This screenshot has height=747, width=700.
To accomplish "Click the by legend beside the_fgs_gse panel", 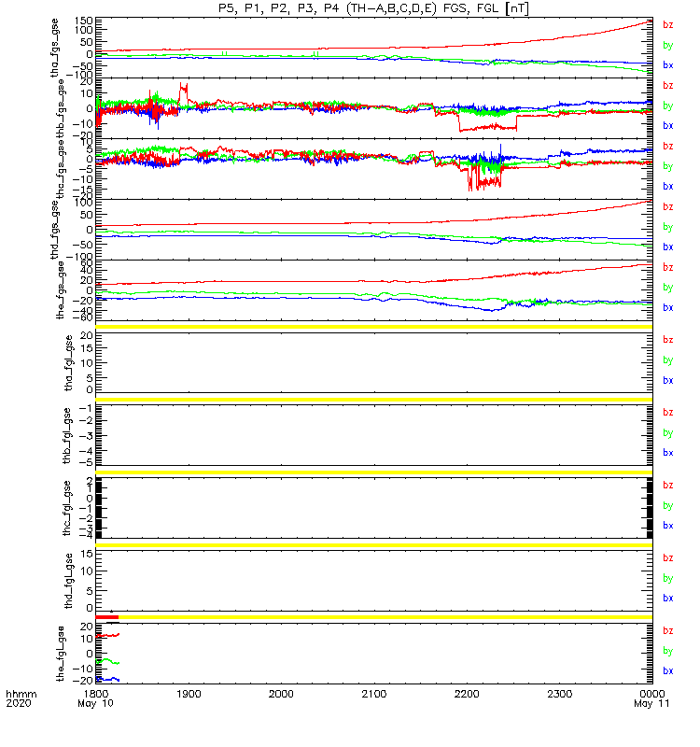I will pyautogui.click(x=668, y=288).
